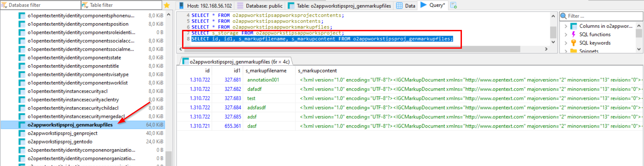Expand the SQL keywords node
This screenshot has height=166, width=644.
(566, 43)
